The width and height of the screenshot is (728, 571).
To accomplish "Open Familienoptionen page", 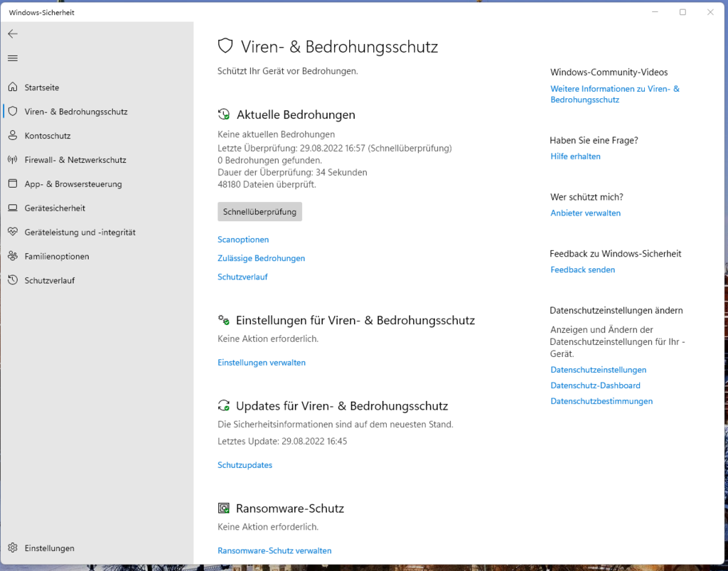I will (x=57, y=256).
